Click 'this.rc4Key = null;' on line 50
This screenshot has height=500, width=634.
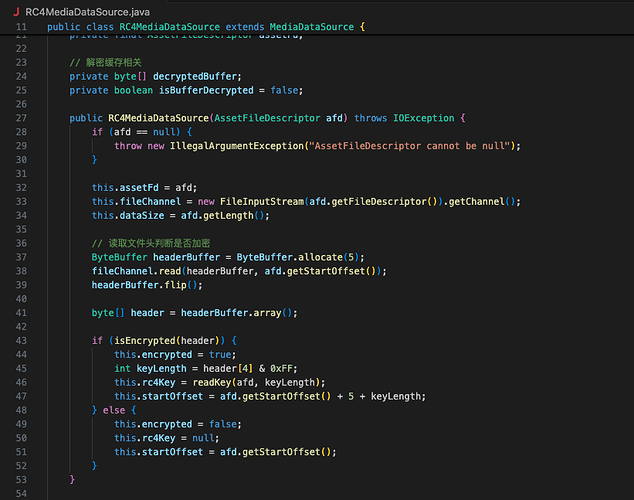tap(167, 438)
